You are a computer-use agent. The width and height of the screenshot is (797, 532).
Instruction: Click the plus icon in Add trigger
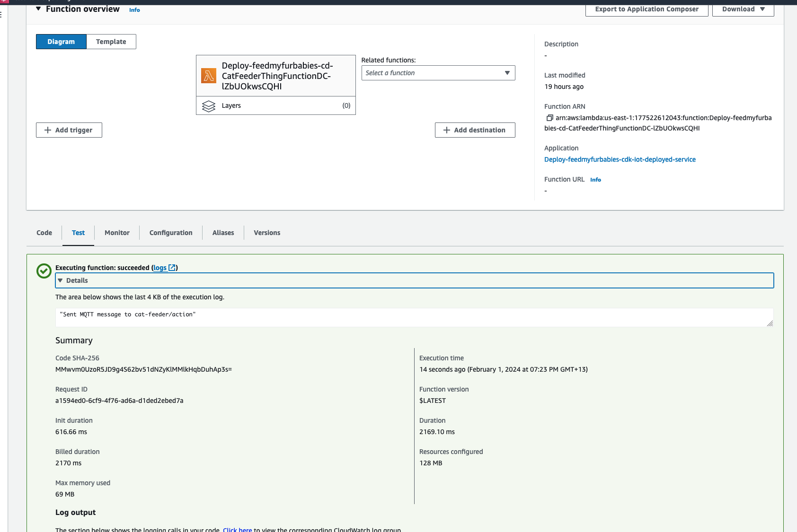tap(48, 130)
